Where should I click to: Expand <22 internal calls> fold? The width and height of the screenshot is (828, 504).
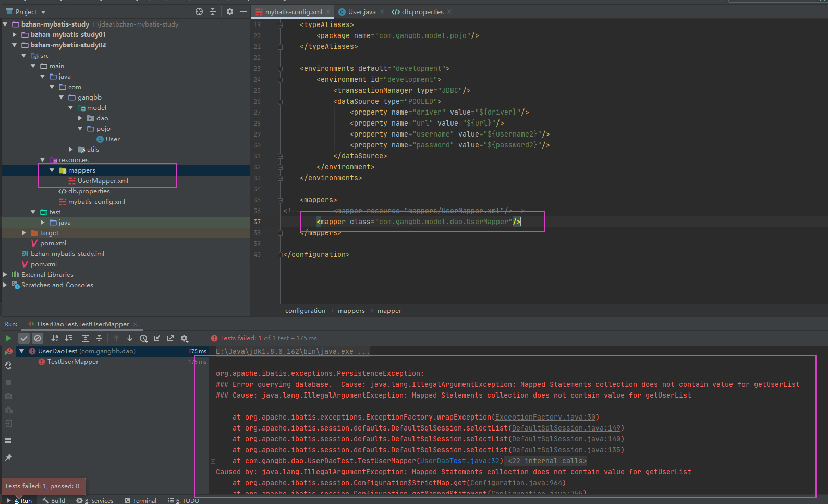[547, 461]
